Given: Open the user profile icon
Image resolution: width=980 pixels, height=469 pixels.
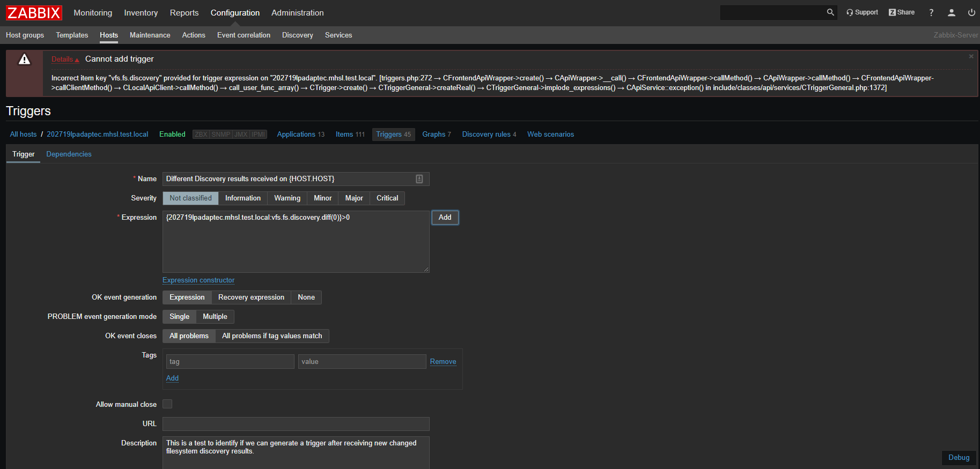Looking at the screenshot, I should click(x=952, y=13).
